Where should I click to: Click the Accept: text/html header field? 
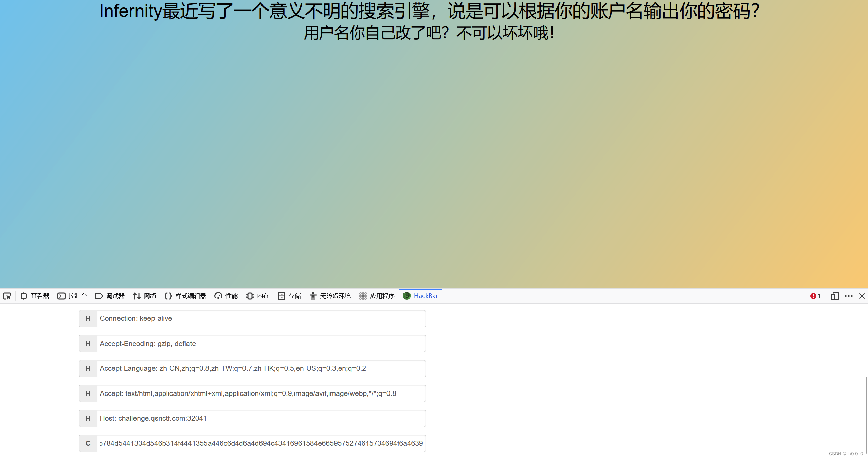click(261, 393)
